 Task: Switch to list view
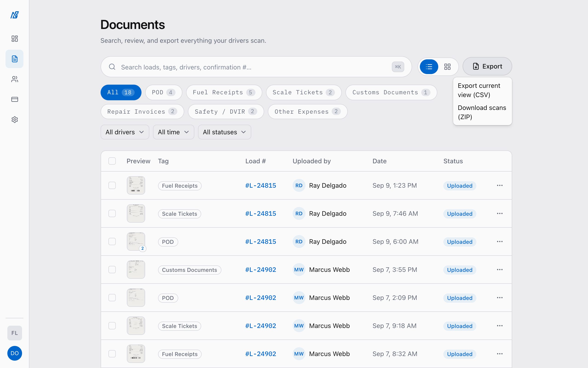[x=429, y=67]
